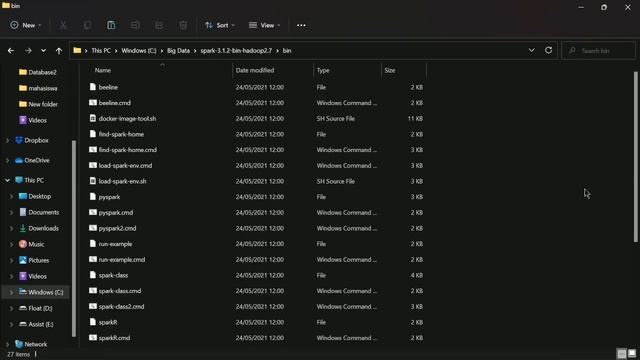Image resolution: width=640 pixels, height=360 pixels.
Task: Click the Copy toolbar icon
Action: 87,25
